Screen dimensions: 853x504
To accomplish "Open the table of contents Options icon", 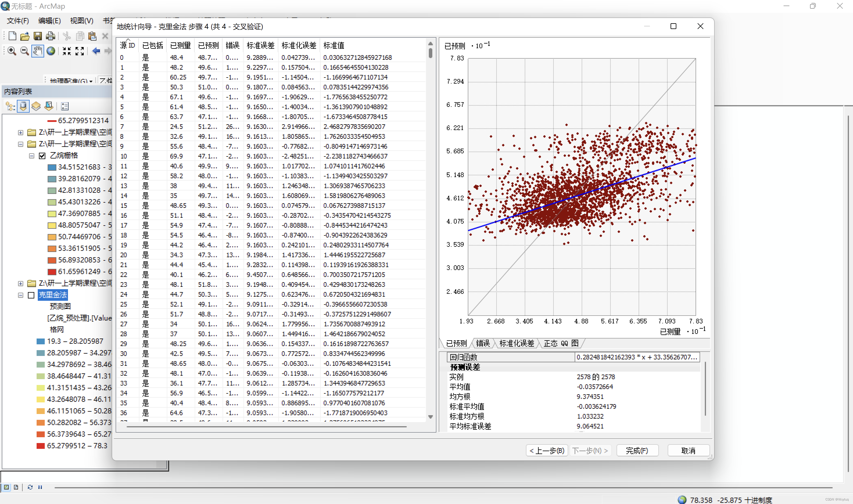I will (x=64, y=106).
